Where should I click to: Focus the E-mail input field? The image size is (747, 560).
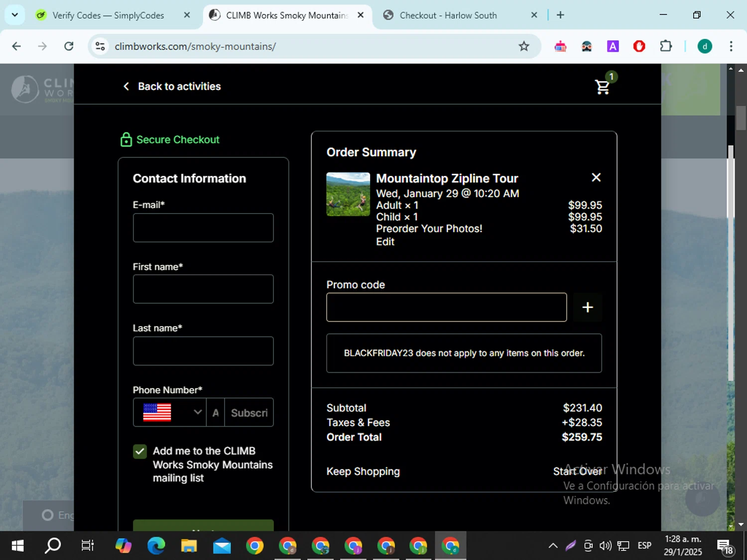point(203,228)
